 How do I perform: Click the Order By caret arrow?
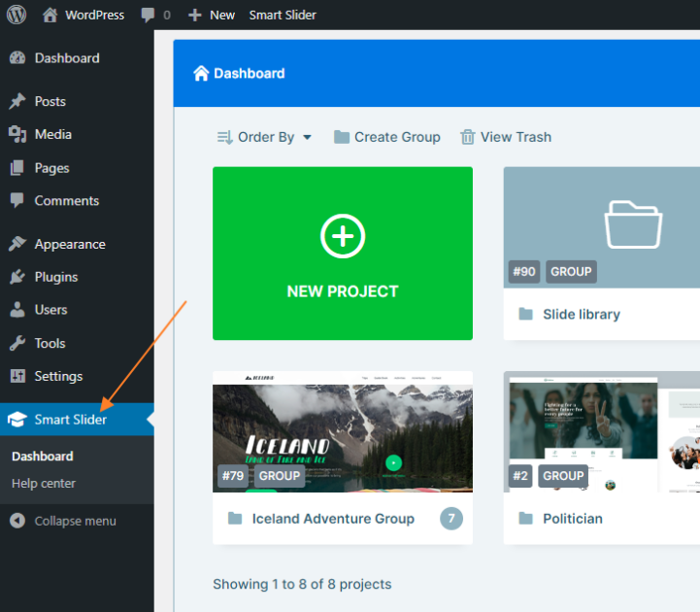tap(307, 137)
